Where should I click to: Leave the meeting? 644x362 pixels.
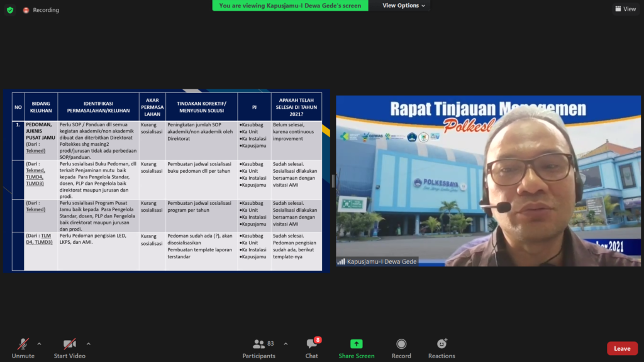tap(622, 348)
